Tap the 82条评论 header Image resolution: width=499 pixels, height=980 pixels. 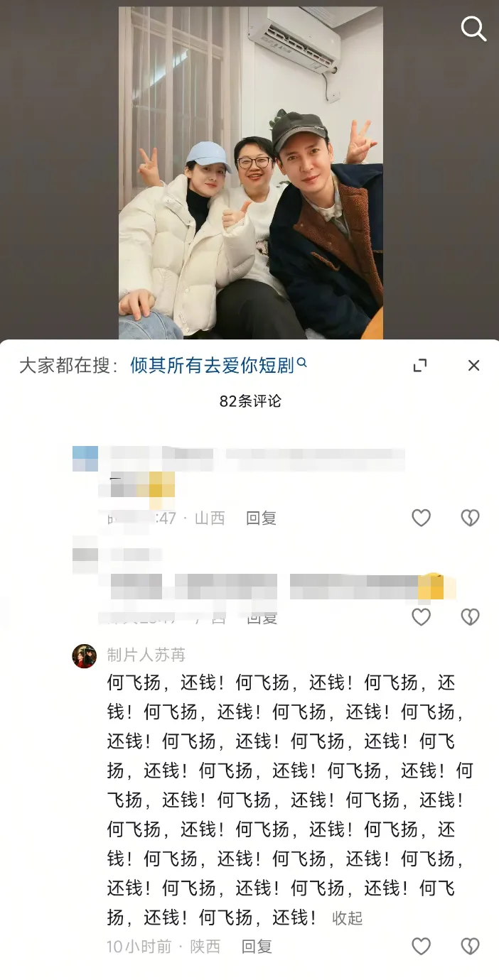[250, 401]
